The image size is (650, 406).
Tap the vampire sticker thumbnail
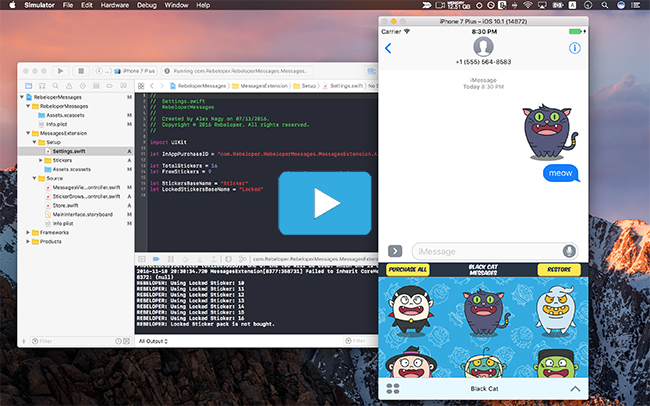click(411, 310)
